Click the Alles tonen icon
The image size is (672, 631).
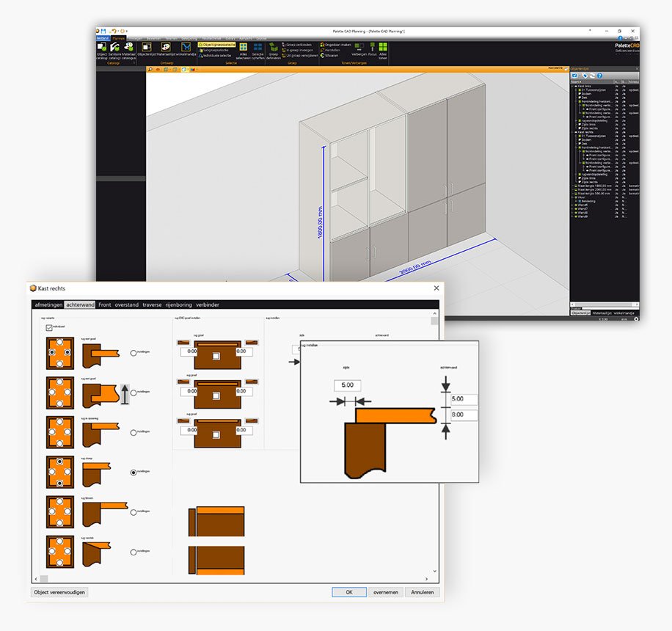[x=383, y=46]
